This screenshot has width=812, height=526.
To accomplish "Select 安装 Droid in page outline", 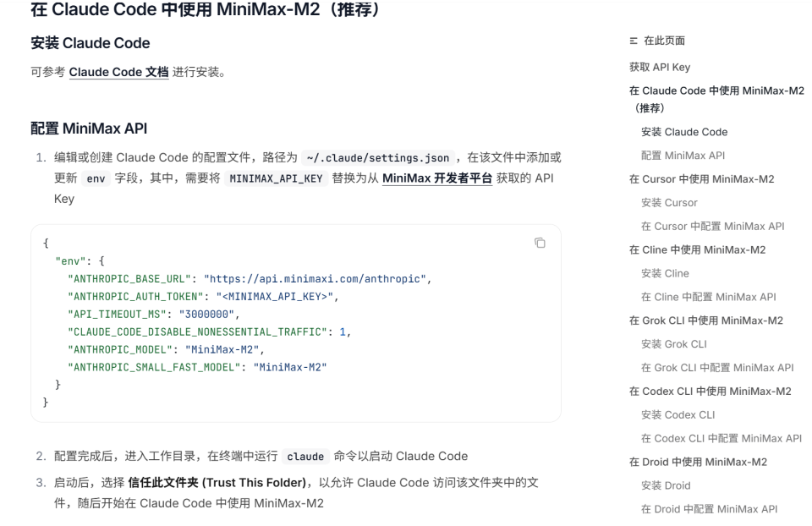I will click(x=666, y=485).
